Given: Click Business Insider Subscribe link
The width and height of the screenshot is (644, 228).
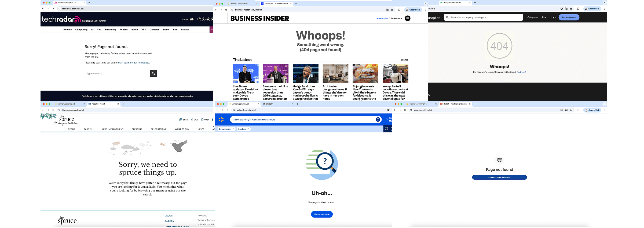Looking at the screenshot, I should tap(382, 18).
